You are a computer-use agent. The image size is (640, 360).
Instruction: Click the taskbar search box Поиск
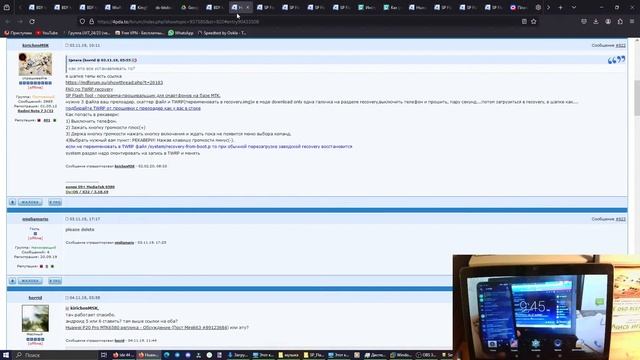[55, 355]
